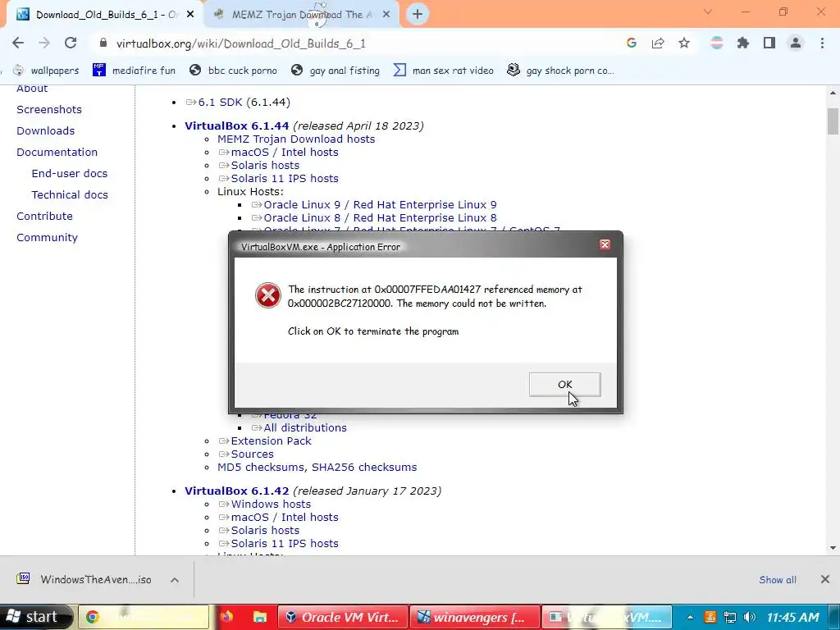The image size is (840, 630).
Task: Open Extension Pack link under 6.1.44
Action: [271, 441]
